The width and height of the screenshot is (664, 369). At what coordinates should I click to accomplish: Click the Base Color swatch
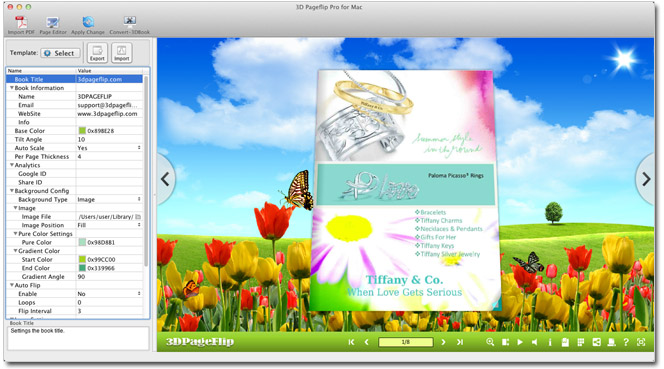tap(82, 130)
